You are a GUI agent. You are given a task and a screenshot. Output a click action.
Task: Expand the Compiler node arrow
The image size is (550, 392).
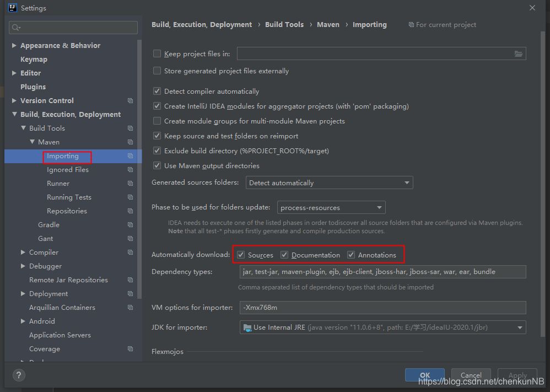point(23,252)
